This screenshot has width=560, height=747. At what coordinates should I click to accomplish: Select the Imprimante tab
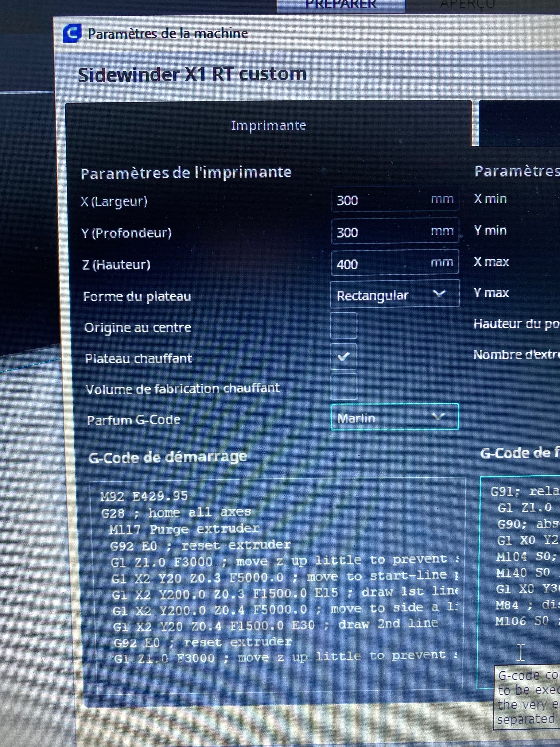(x=268, y=125)
